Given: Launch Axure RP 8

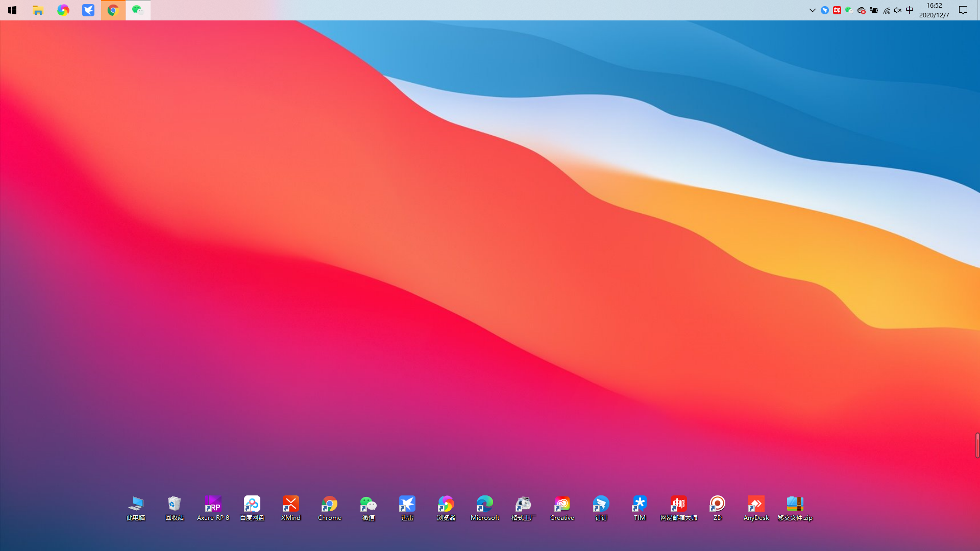Looking at the screenshot, I should point(213,505).
